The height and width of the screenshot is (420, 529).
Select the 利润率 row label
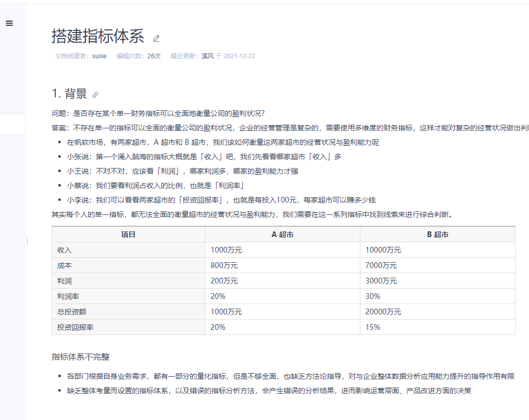coord(68,297)
